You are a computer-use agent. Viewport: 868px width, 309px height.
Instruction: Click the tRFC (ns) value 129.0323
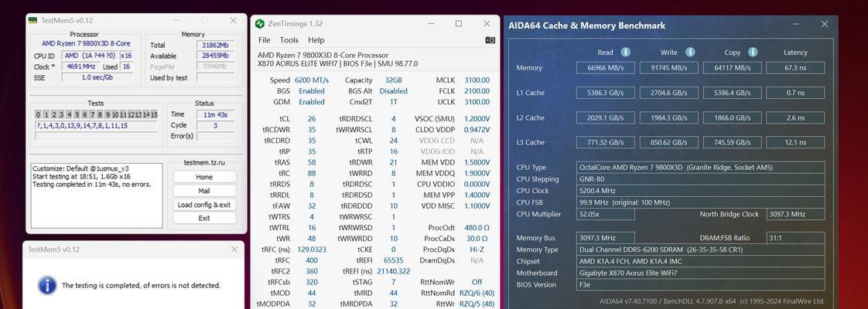tap(312, 250)
